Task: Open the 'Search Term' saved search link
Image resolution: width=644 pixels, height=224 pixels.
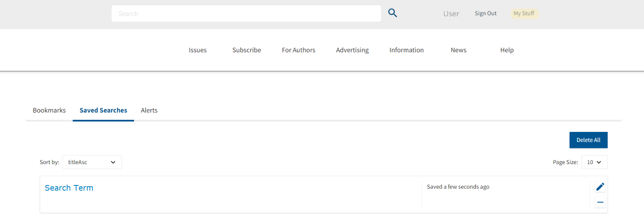Action: pyautogui.click(x=69, y=188)
